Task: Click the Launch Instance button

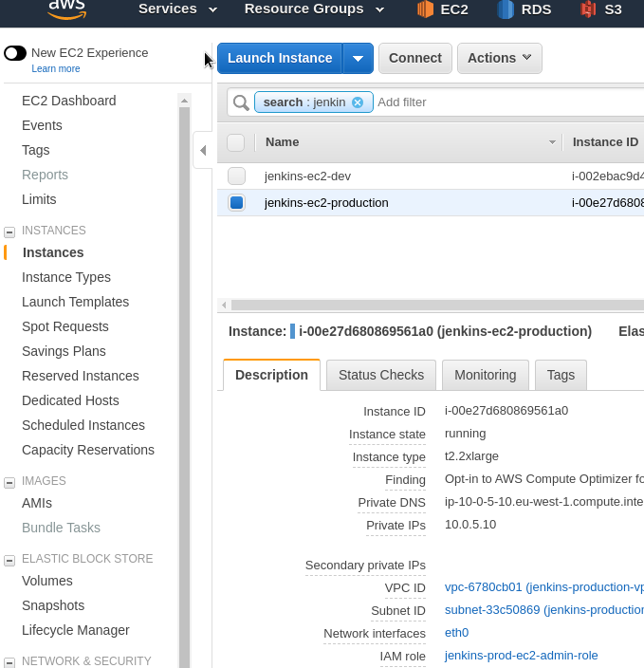Action: pos(280,59)
